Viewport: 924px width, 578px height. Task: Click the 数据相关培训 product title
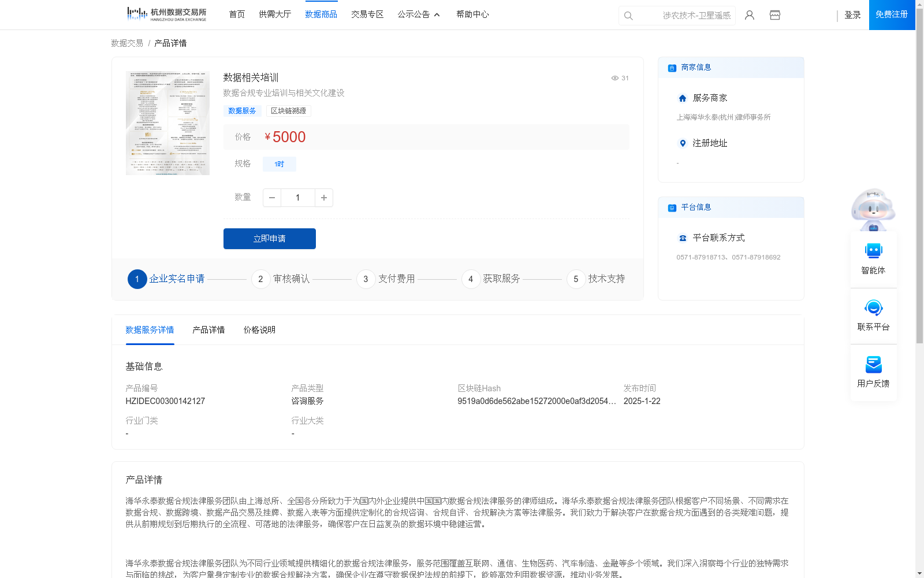251,77
